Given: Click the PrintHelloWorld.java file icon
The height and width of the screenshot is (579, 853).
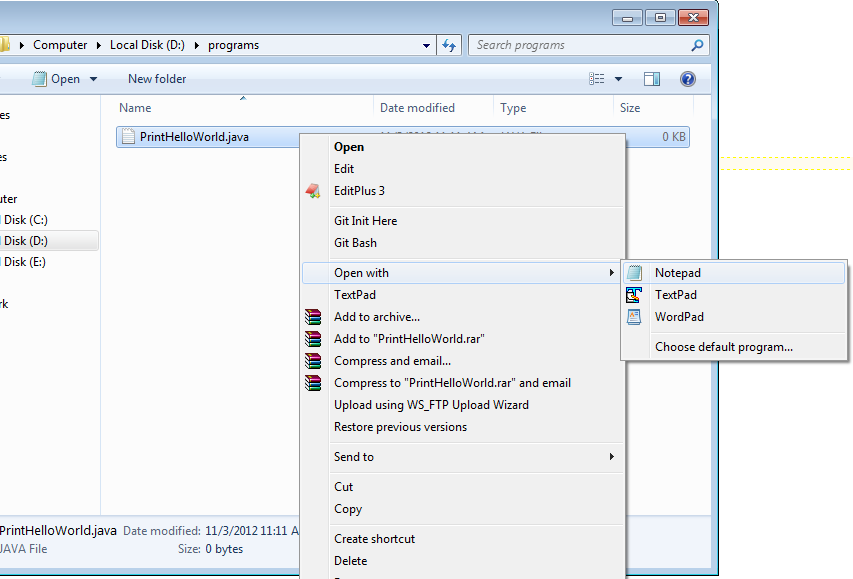Looking at the screenshot, I should pyautogui.click(x=128, y=137).
